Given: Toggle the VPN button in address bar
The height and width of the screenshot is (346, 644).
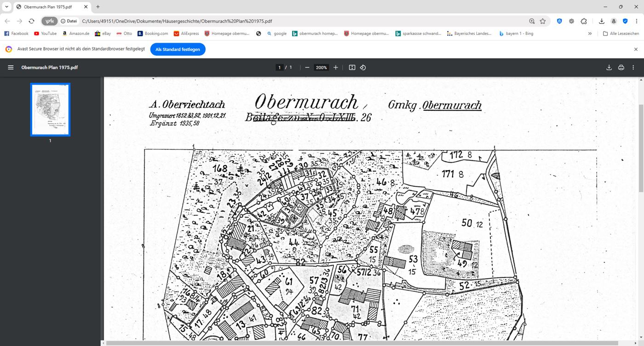Looking at the screenshot, I should 50,21.
